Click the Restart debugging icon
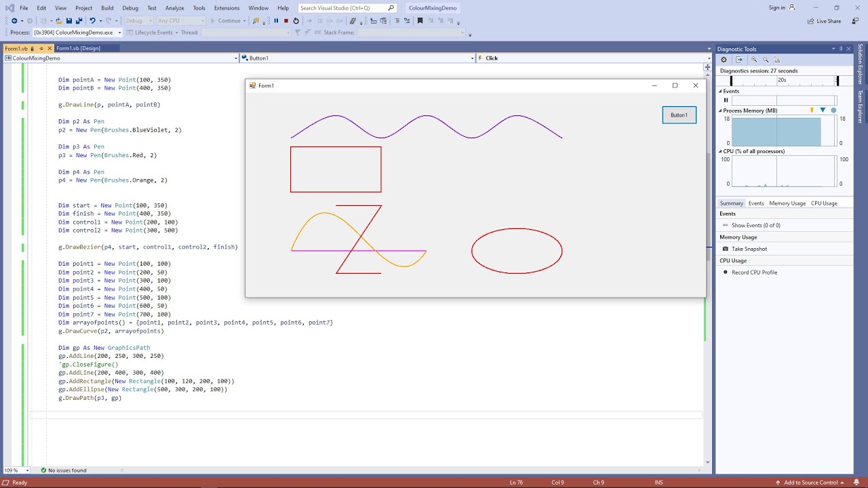 coord(296,21)
